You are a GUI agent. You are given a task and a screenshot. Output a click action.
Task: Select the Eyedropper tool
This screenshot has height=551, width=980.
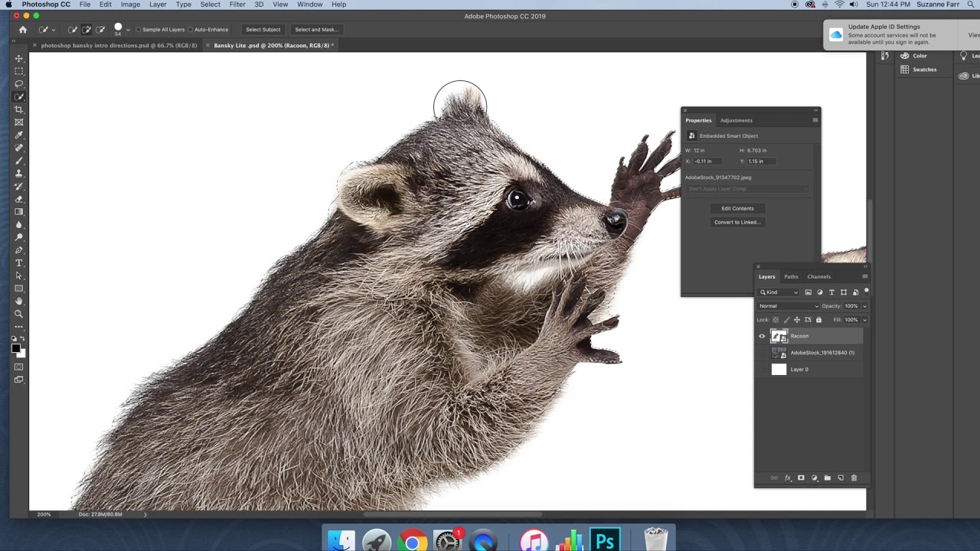tap(19, 135)
